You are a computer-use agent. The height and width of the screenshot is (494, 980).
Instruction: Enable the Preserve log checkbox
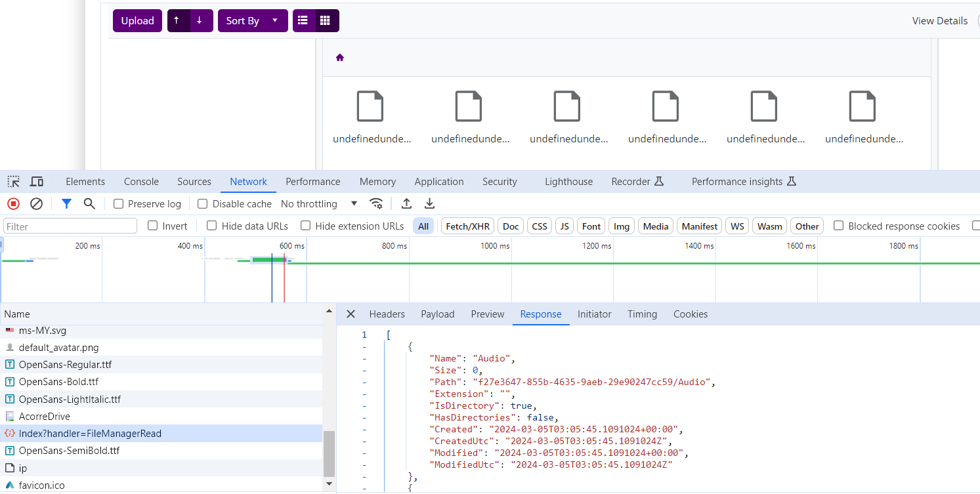(x=119, y=204)
